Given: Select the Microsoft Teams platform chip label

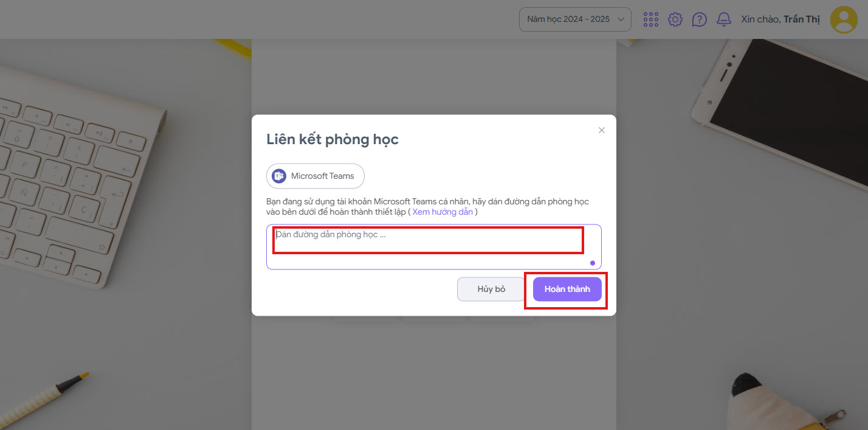Looking at the screenshot, I should (322, 176).
